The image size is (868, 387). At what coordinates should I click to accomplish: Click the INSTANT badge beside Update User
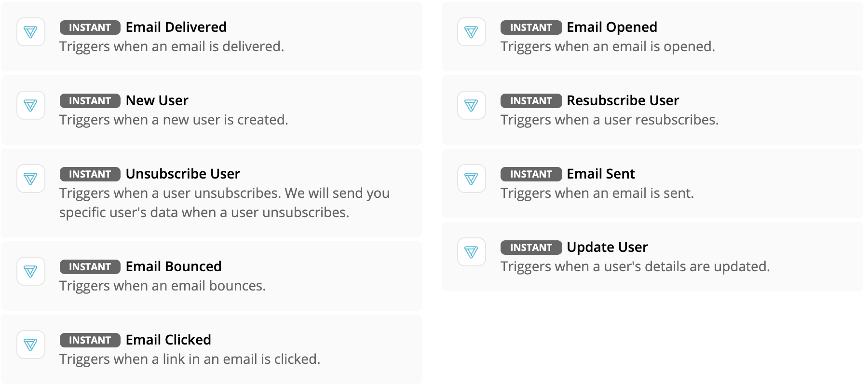530,248
